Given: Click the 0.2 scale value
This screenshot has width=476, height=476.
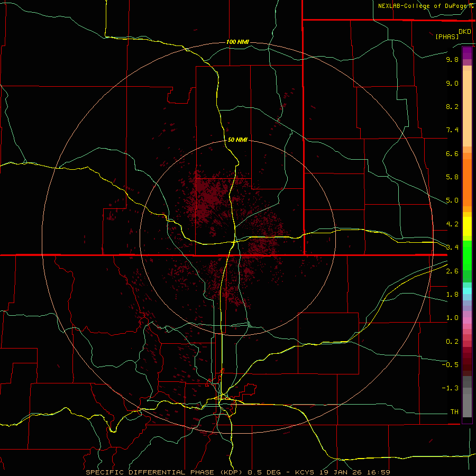Looking at the screenshot, I should pos(452,342).
